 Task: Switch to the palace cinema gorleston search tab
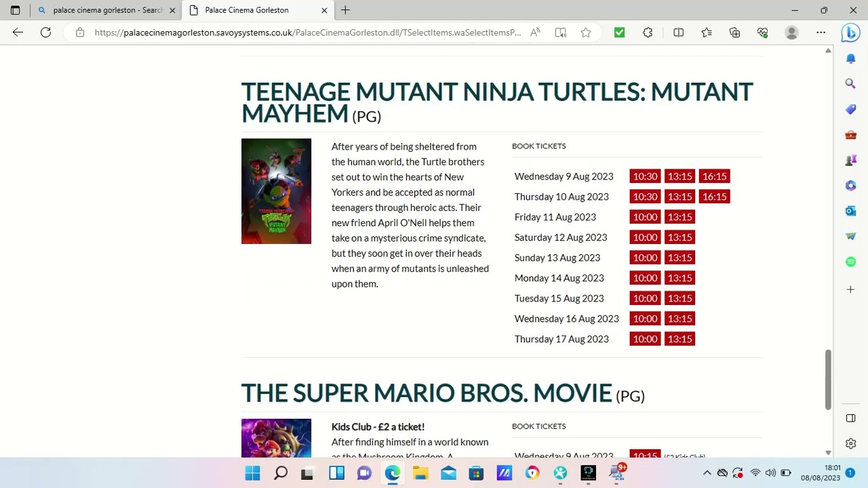point(107,10)
